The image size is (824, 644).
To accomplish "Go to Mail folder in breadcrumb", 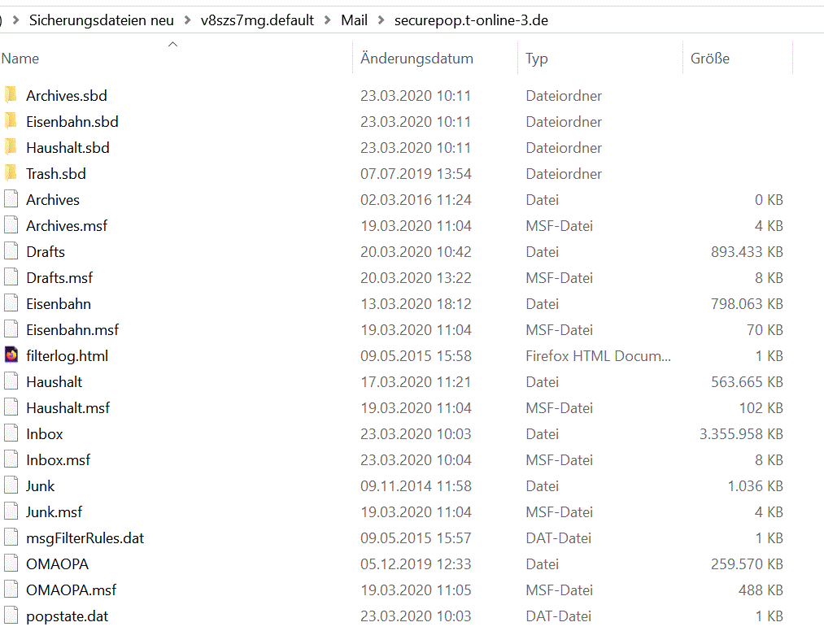I will [x=355, y=20].
